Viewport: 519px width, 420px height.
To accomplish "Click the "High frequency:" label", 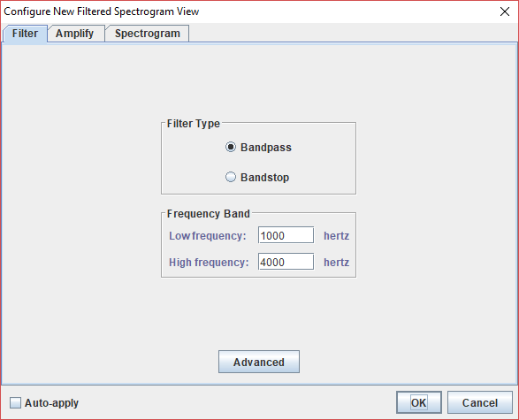I will [x=209, y=262].
